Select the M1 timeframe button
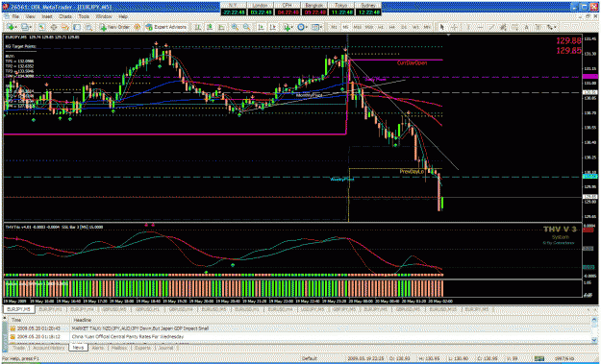 (x=335, y=27)
